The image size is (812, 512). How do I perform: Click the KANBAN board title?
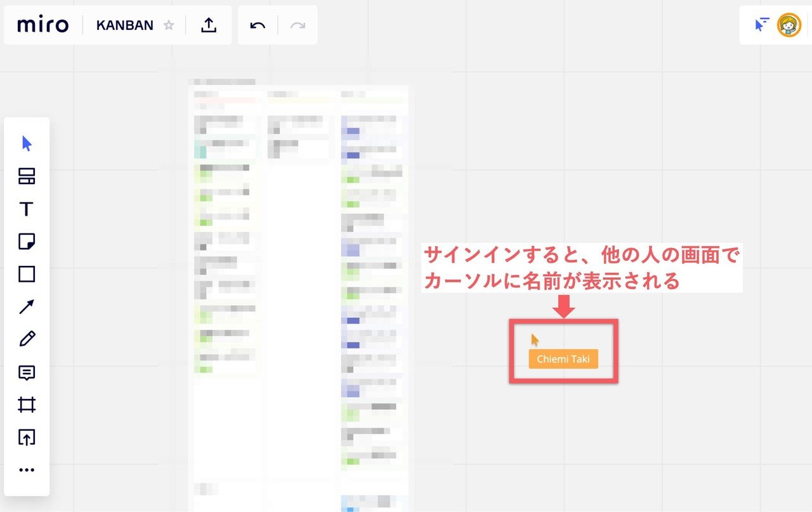124,25
